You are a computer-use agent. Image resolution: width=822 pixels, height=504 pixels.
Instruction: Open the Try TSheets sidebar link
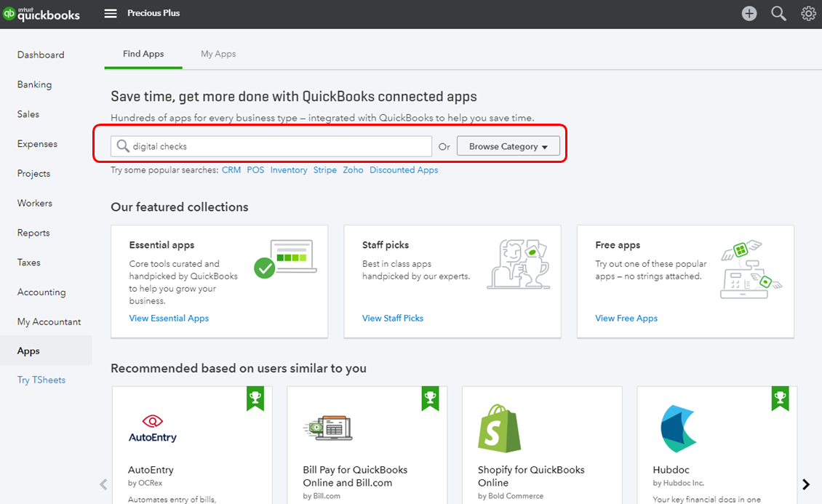[x=41, y=380]
